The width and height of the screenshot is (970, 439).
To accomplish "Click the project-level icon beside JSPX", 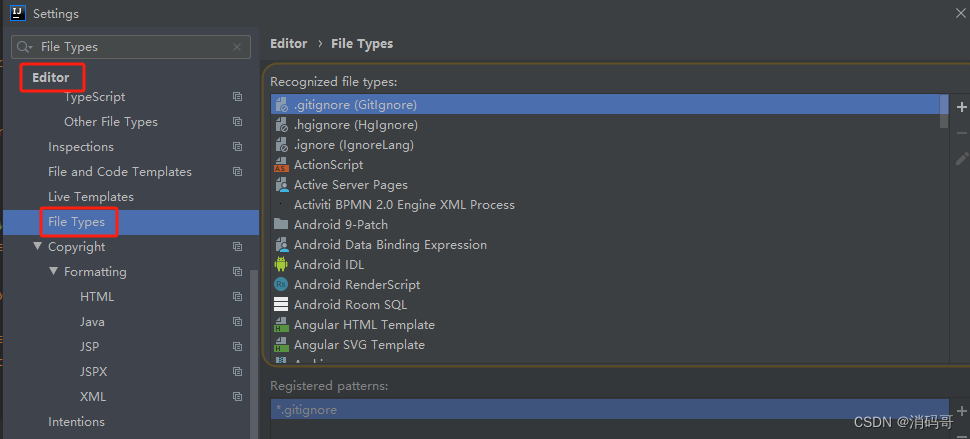I will (238, 372).
